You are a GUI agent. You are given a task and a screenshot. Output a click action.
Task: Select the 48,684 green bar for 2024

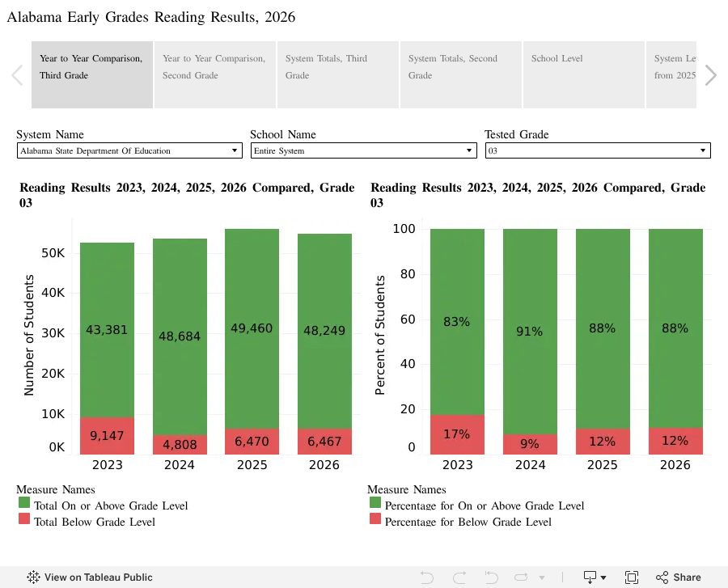180,336
